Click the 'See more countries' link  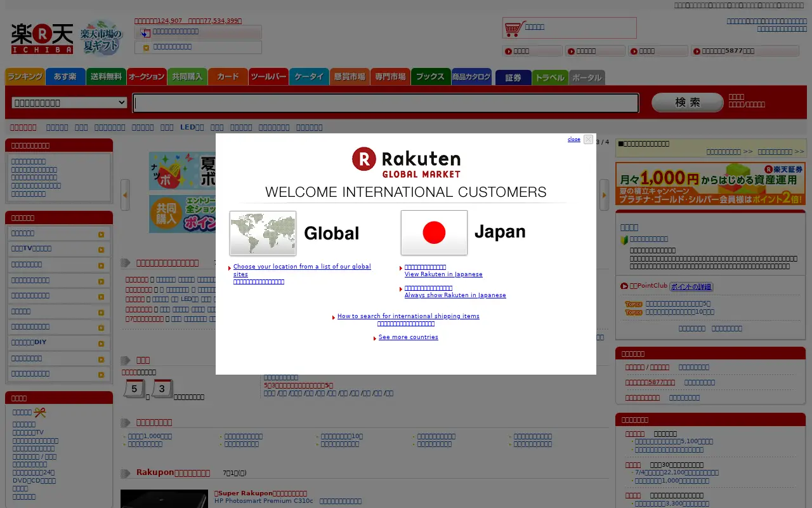point(409,337)
